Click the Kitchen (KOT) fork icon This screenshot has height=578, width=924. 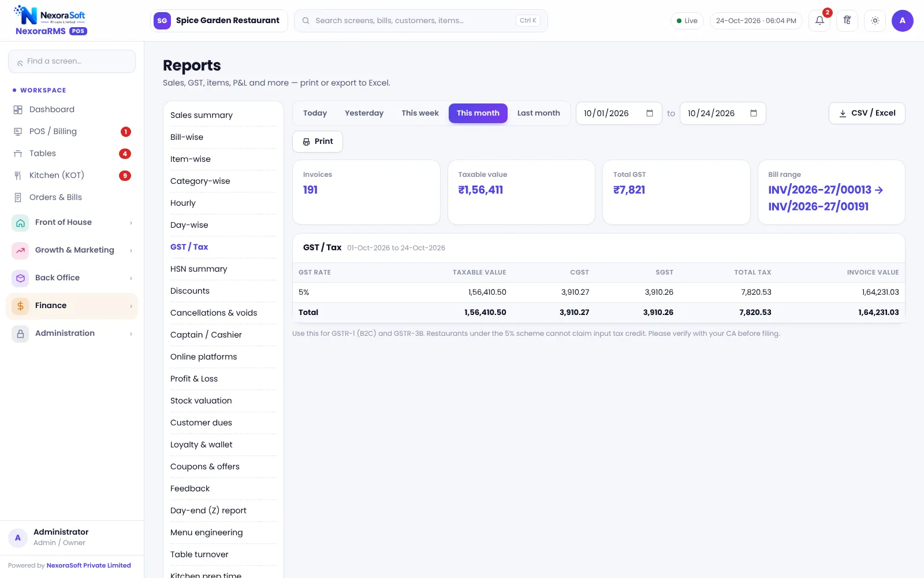click(18, 176)
